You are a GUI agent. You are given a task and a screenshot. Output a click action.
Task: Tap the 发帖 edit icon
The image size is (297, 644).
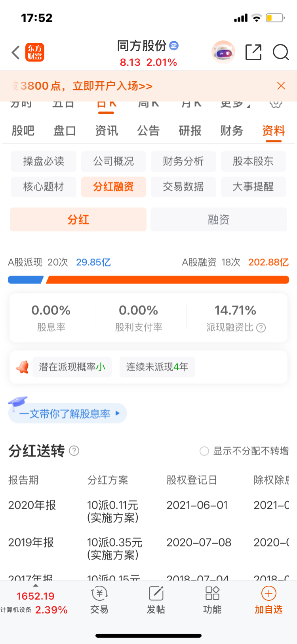156,594
